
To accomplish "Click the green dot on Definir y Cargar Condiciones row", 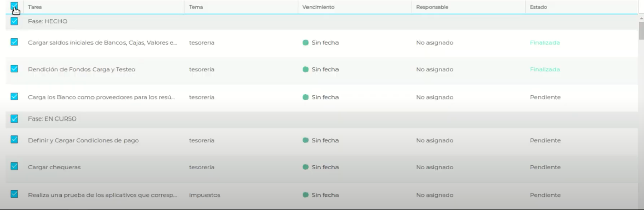I will point(305,140).
